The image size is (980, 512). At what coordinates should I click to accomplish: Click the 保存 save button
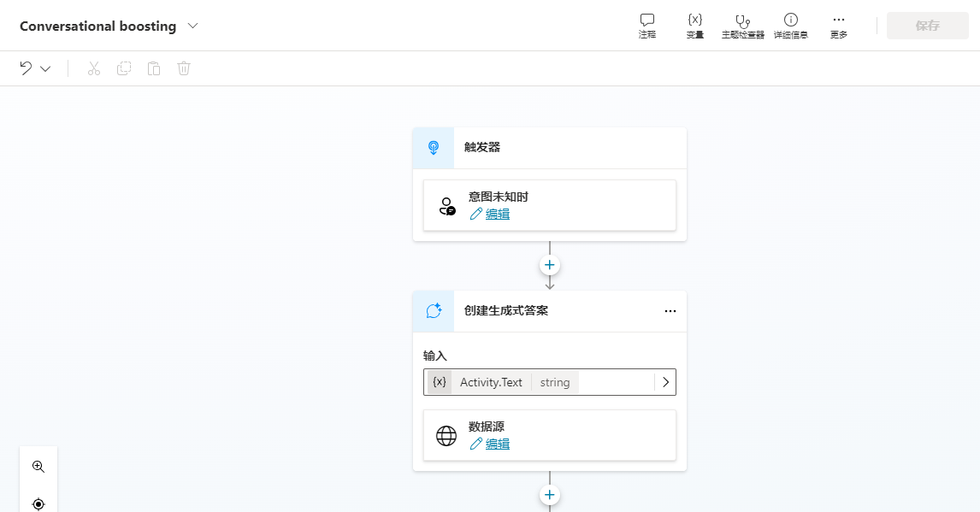[928, 26]
